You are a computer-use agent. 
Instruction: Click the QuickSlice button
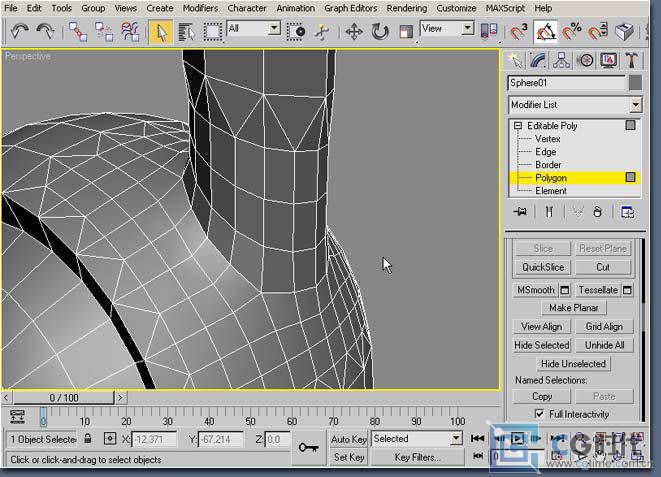pos(543,267)
